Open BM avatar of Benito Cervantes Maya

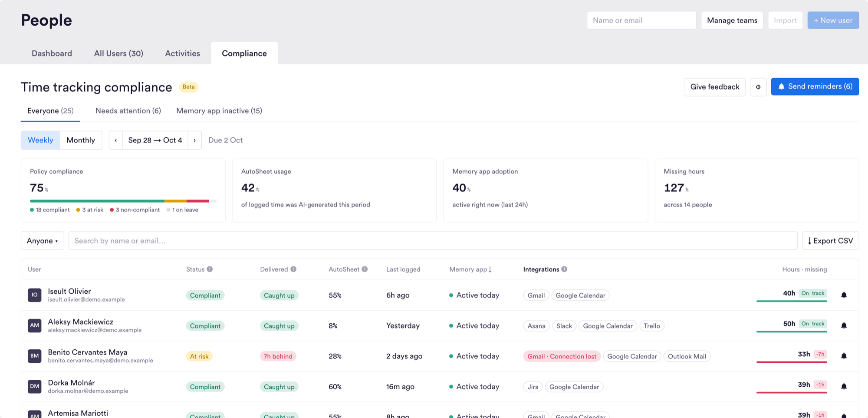pyautogui.click(x=35, y=356)
